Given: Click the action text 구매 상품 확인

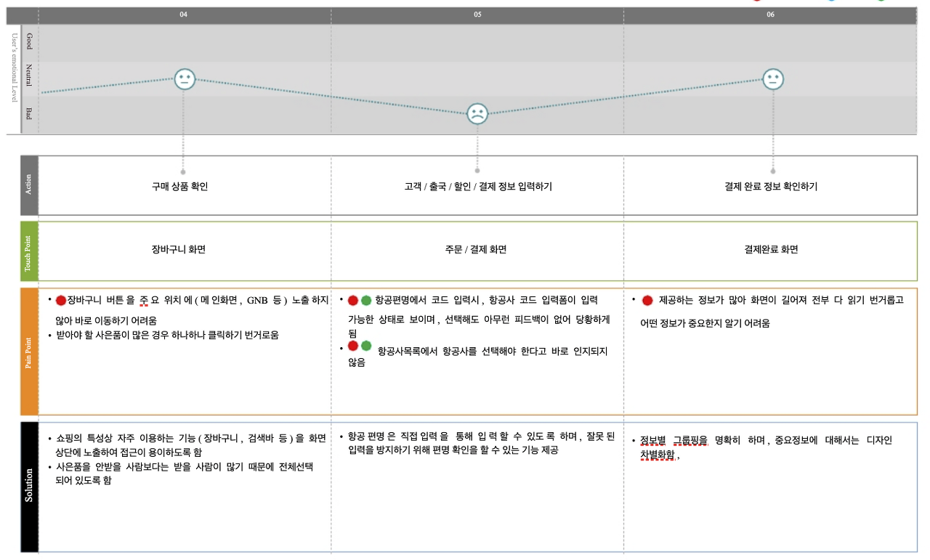Looking at the screenshot, I should 179,187.
